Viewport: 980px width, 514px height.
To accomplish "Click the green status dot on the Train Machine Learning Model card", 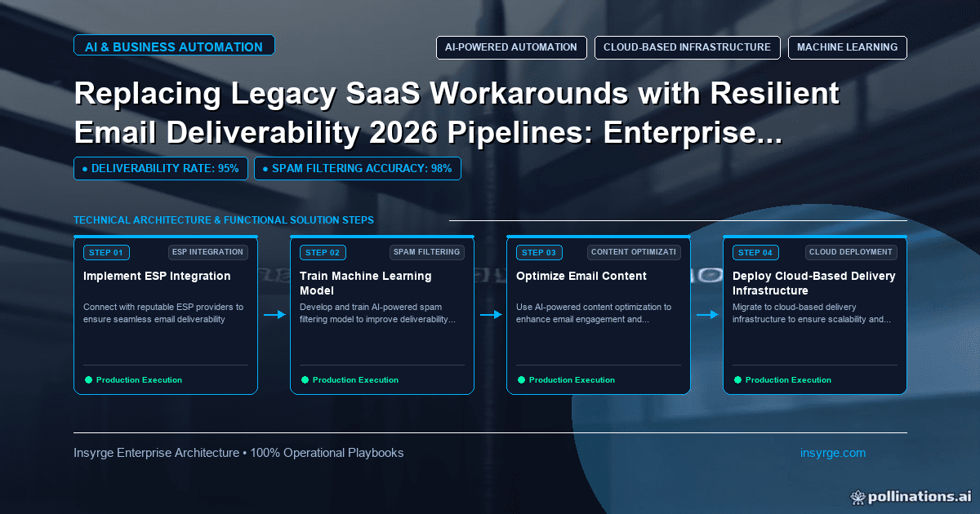I will click(x=305, y=380).
